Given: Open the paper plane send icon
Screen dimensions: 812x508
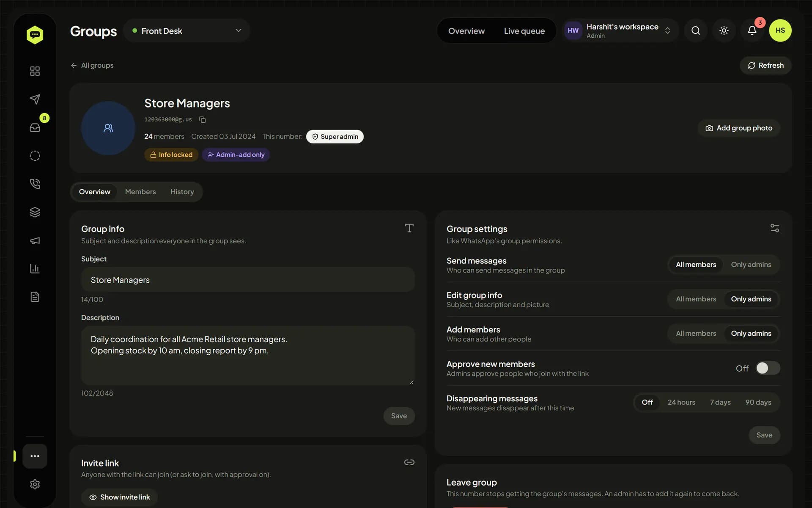Looking at the screenshot, I should click(35, 99).
